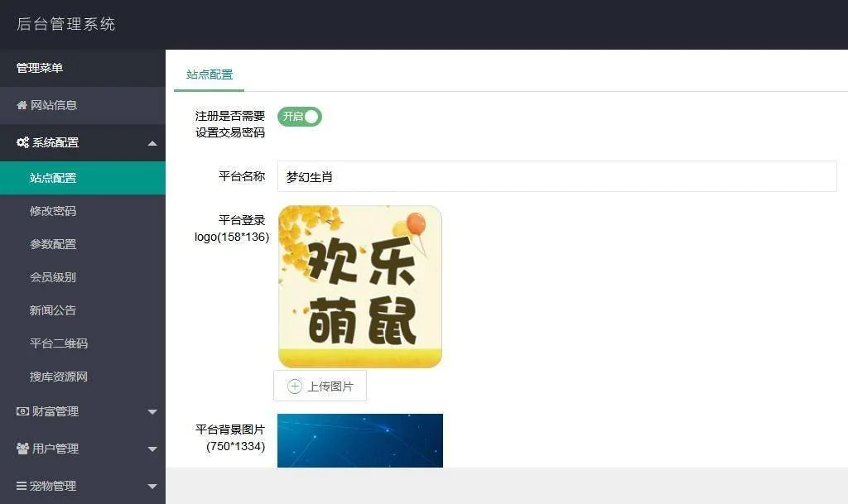Click the 平台名称 input field
This screenshot has height=504, width=848.
[x=556, y=176]
